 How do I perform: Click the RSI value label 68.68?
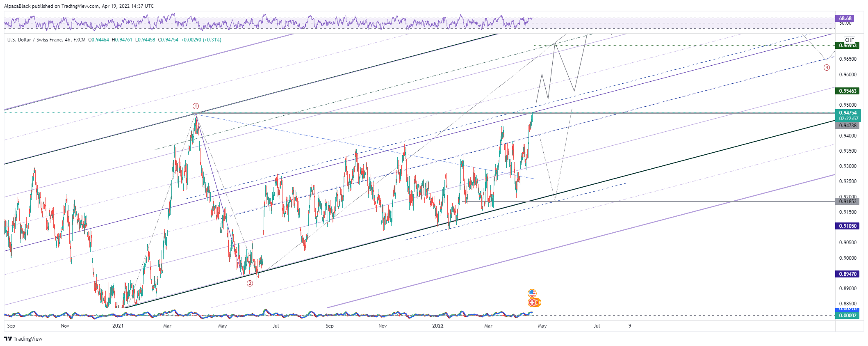click(x=845, y=18)
